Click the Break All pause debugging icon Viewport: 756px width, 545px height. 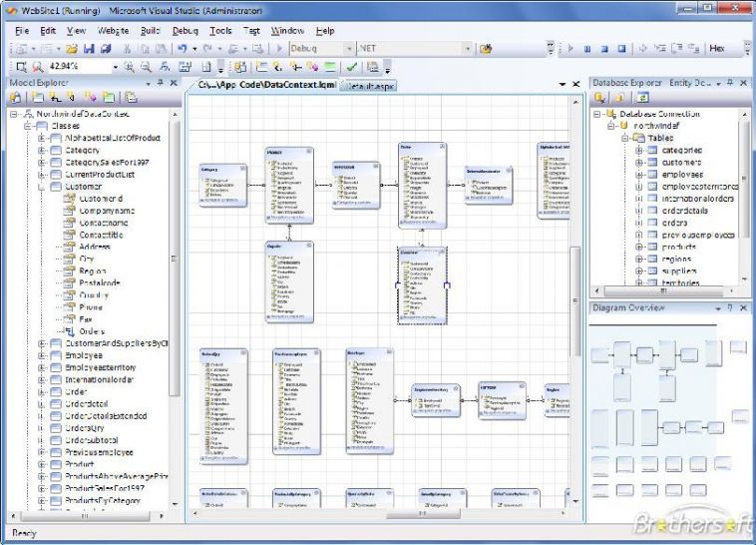[x=587, y=48]
